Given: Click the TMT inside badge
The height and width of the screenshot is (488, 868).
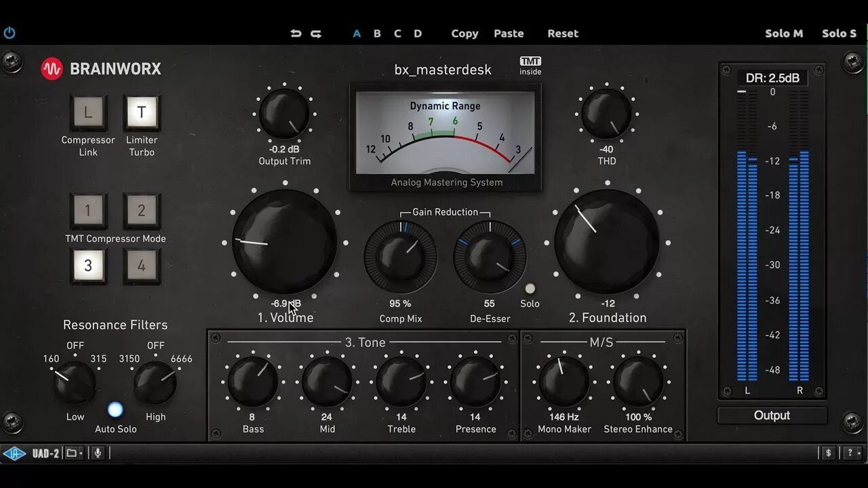Looking at the screenshot, I should (x=530, y=66).
